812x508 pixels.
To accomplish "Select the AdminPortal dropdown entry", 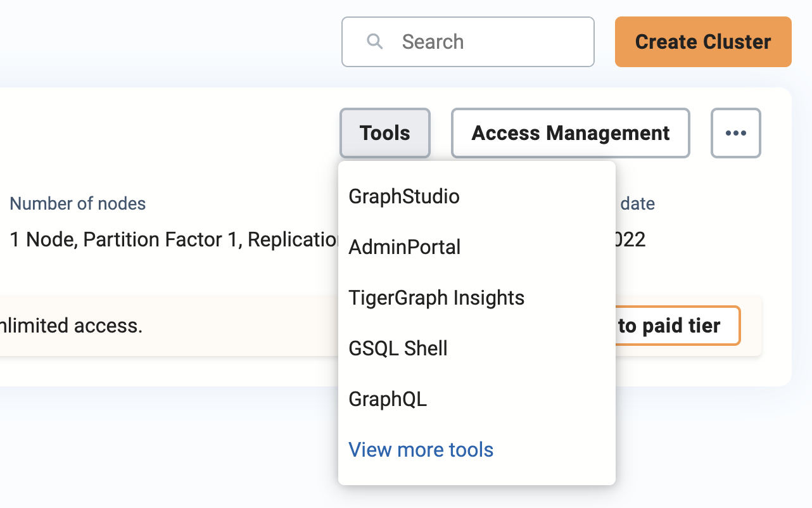I will 404,247.
